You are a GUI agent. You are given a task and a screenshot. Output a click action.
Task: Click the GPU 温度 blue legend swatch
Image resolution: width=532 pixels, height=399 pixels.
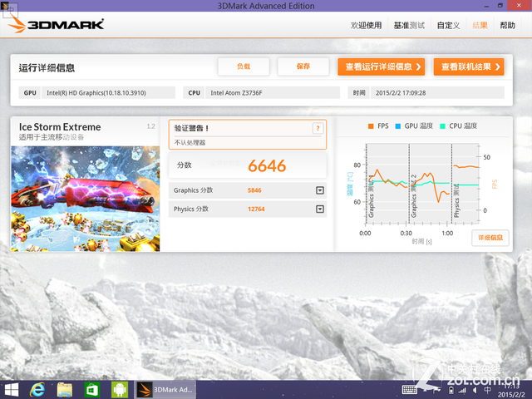tap(398, 126)
